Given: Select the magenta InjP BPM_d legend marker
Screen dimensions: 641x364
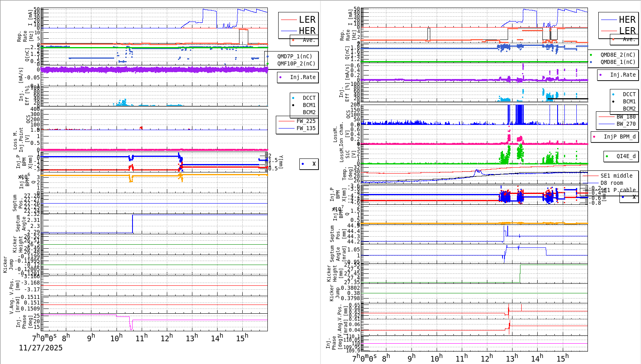Looking at the screenshot, I should 594,137.
